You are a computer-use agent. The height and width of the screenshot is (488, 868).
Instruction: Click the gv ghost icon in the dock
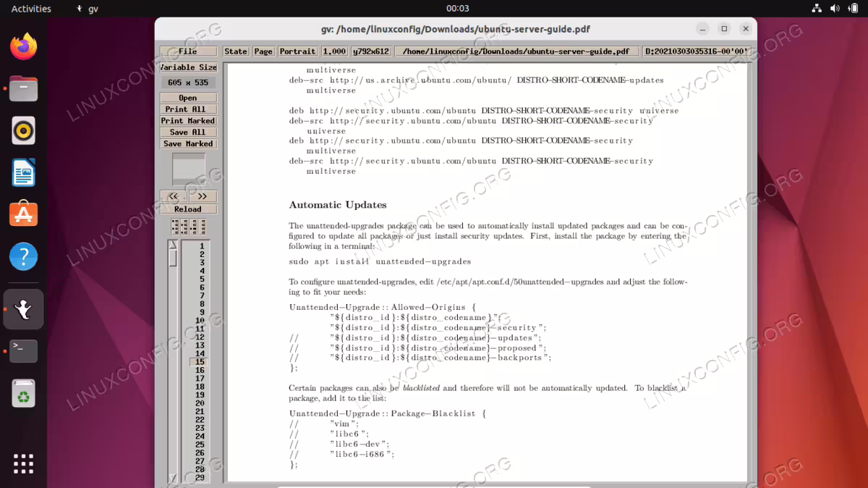[x=24, y=309]
